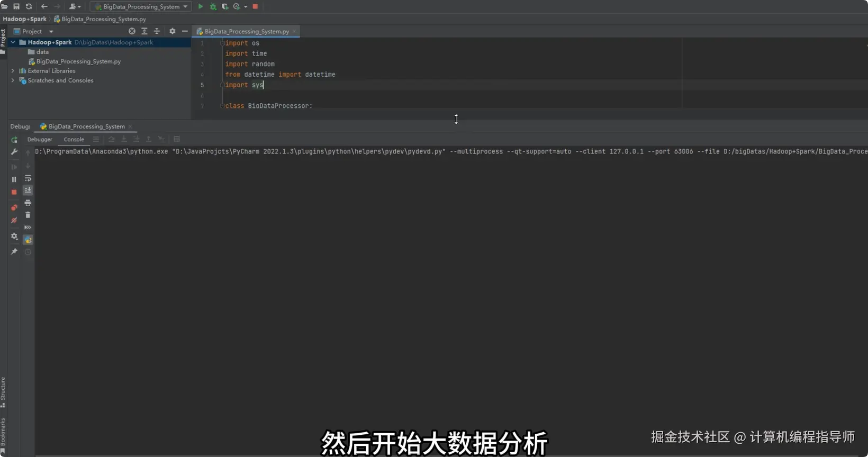Open the Structure tool window stripe
The width and height of the screenshot is (868, 457).
pos(3,392)
